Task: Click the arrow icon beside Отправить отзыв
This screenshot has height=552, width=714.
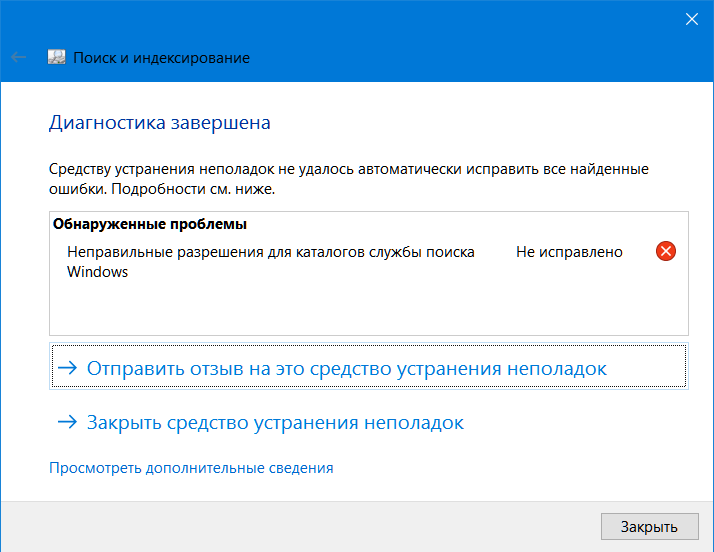Action: (x=67, y=368)
